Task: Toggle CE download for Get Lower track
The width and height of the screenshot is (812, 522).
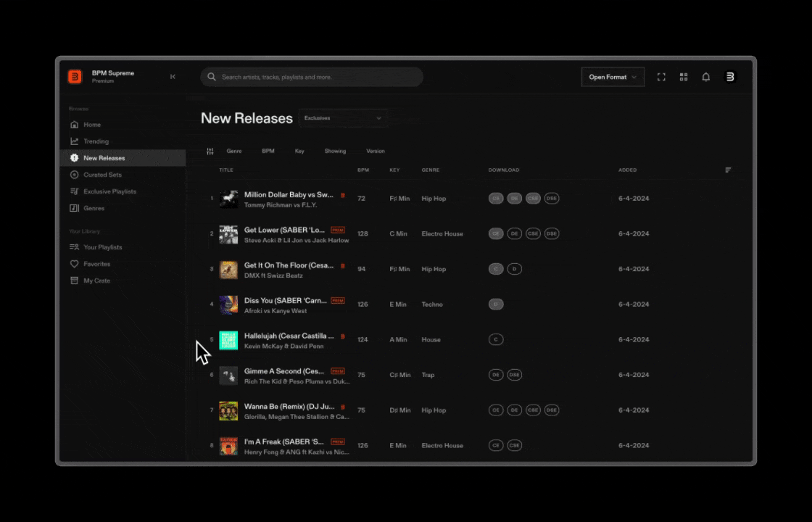Action: coord(496,233)
